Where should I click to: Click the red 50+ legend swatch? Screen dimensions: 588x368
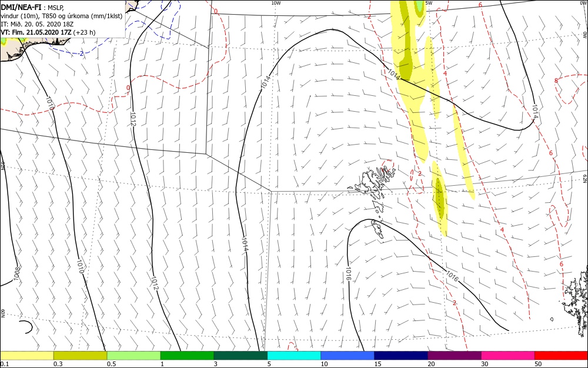(x=561, y=356)
